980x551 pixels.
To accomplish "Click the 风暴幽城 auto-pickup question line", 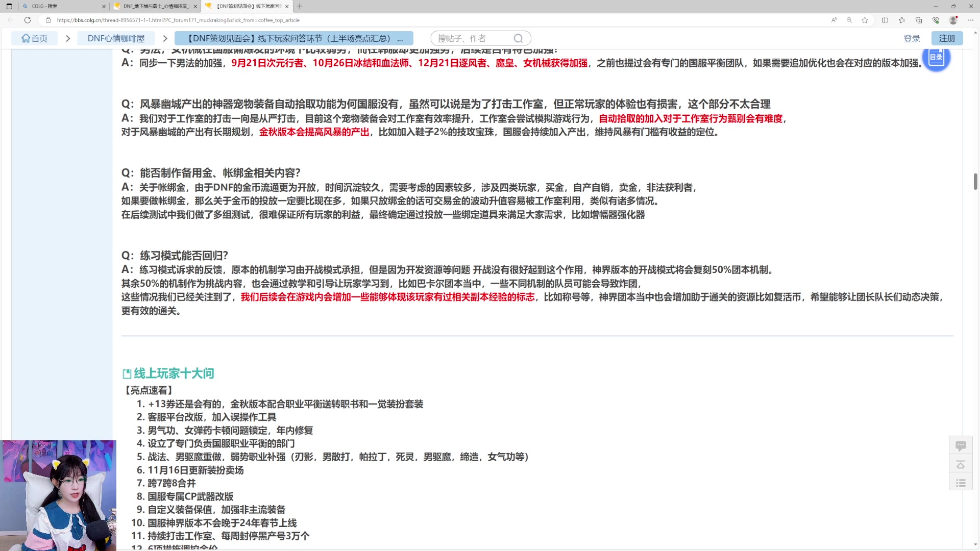I will pyautogui.click(x=446, y=104).
